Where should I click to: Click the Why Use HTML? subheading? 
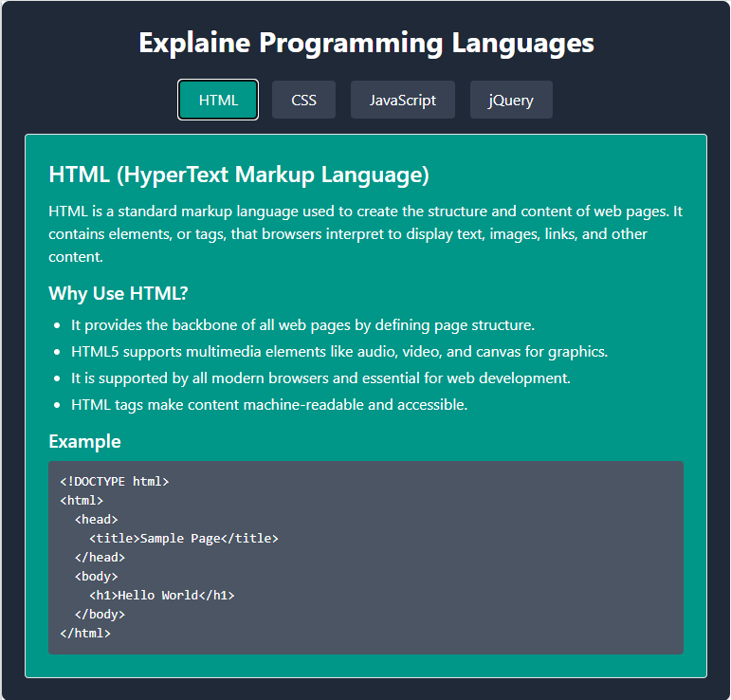119,293
